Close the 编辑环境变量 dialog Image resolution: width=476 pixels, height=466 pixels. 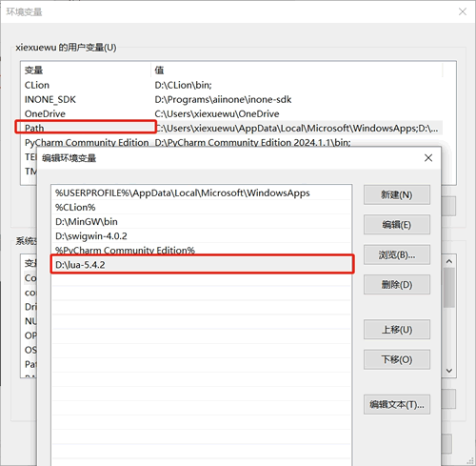pyautogui.click(x=428, y=158)
